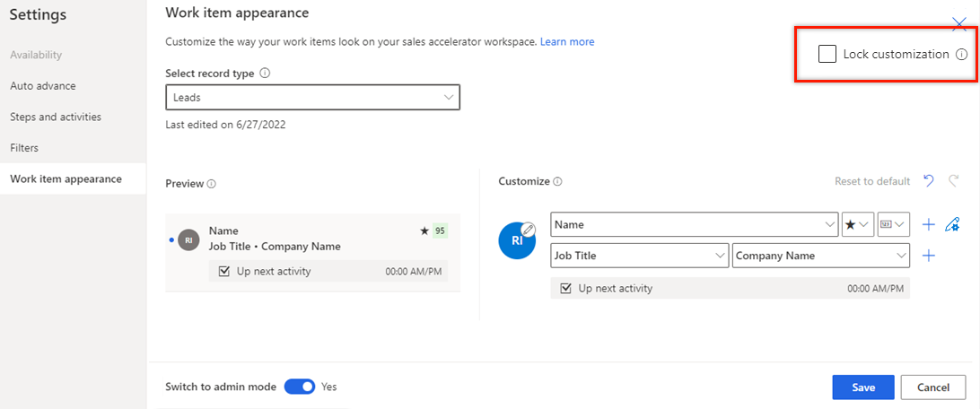Open the Leads record type dropdown
This screenshot has width=980, height=409.
312,98
